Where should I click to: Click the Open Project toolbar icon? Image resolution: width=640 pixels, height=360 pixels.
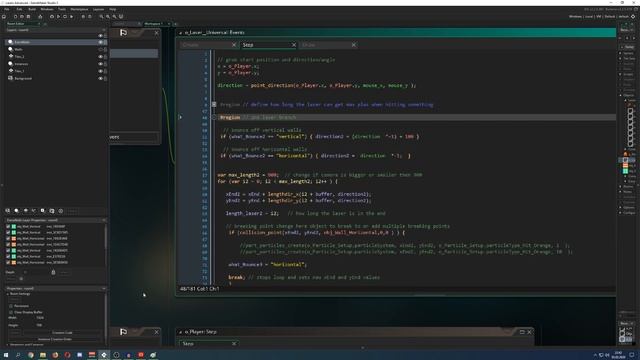coord(22,17)
